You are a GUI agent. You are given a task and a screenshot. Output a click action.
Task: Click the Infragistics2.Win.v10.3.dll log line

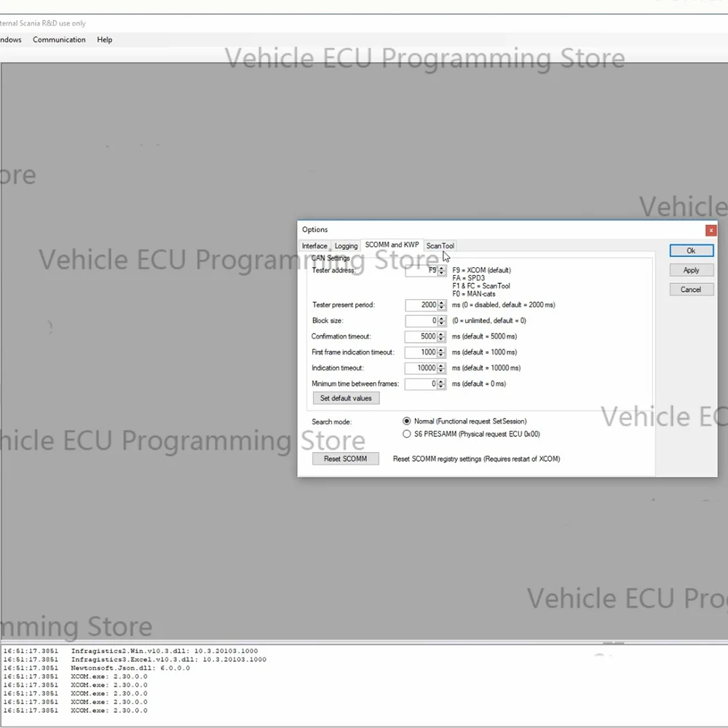[x=130, y=651]
